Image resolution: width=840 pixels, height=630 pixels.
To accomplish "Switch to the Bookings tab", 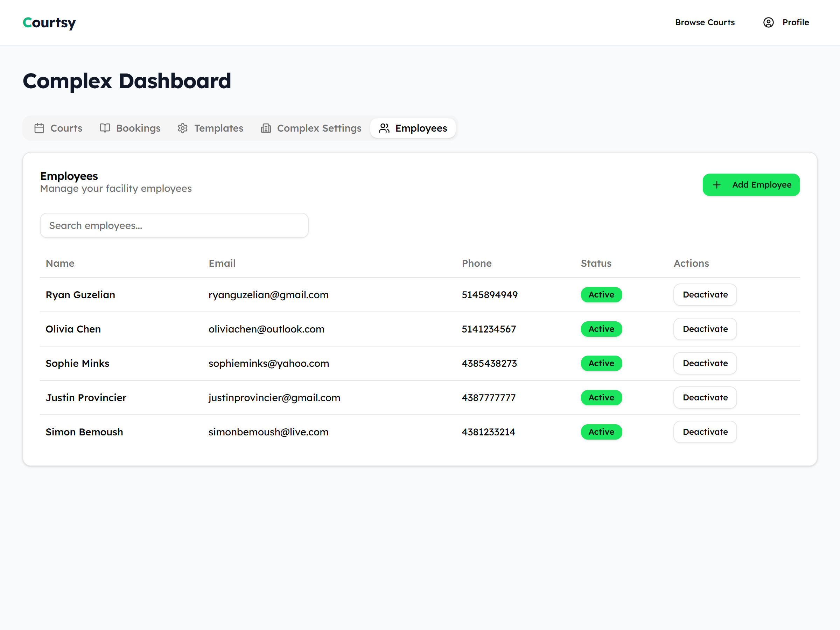I will pyautogui.click(x=130, y=128).
